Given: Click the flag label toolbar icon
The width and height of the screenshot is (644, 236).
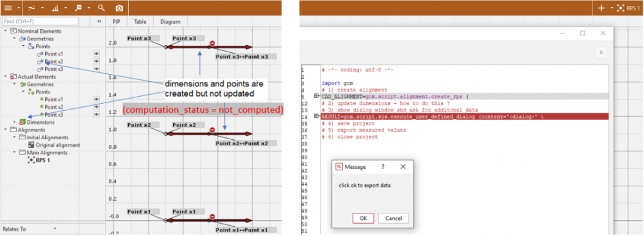Looking at the screenshot, I should click(x=78, y=8).
